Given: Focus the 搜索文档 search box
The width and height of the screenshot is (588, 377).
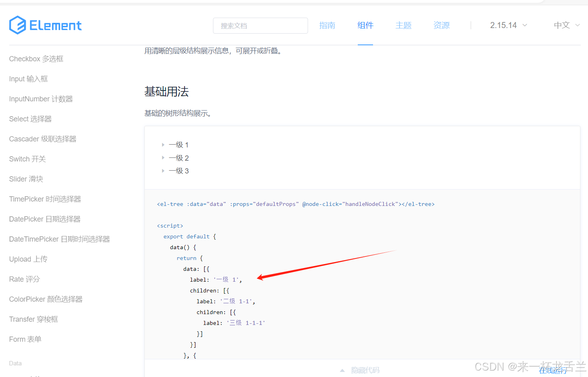Looking at the screenshot, I should point(260,26).
